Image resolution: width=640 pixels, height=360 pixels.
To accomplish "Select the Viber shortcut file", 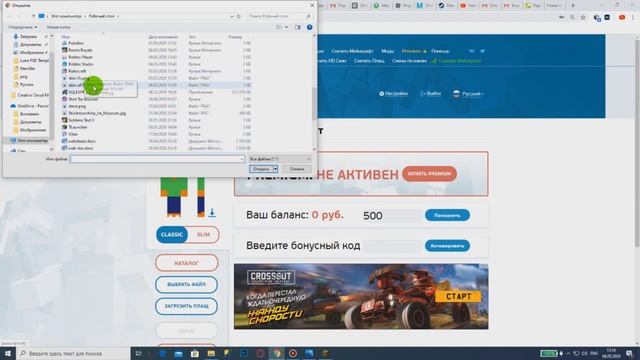I will pyautogui.click(x=73, y=134).
